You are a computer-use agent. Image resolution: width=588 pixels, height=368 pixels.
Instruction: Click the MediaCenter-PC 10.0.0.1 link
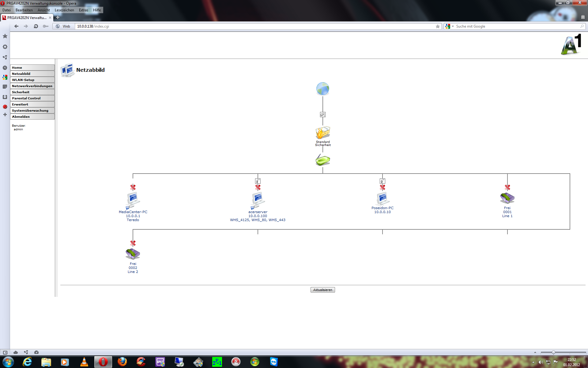[x=133, y=216]
